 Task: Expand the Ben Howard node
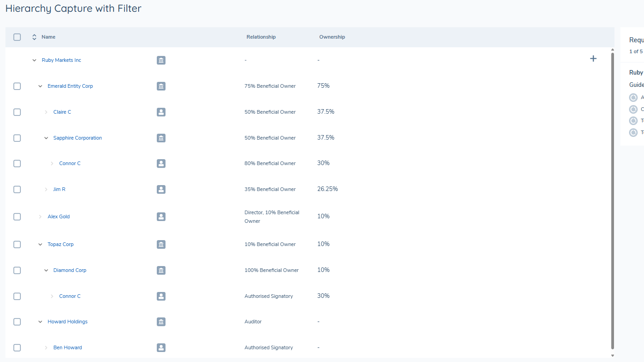(x=46, y=348)
